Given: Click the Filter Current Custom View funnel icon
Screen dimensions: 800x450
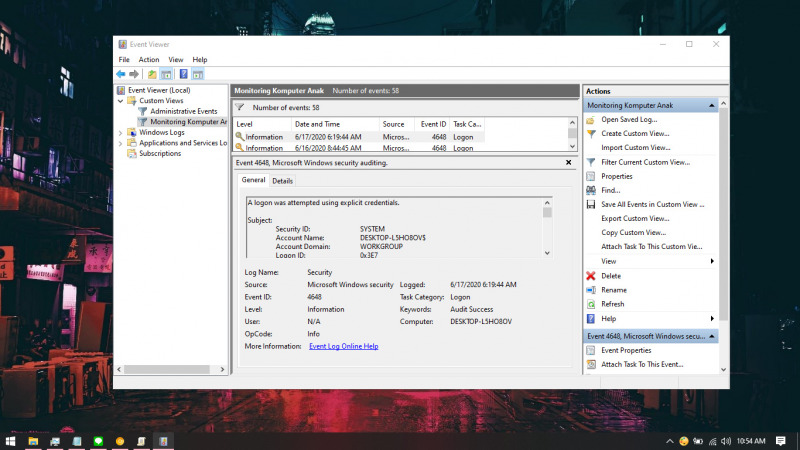Looking at the screenshot, I should [591, 162].
